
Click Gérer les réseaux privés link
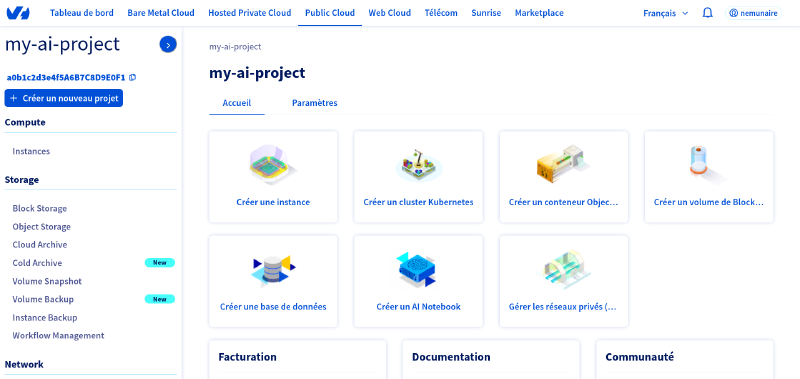point(563,307)
